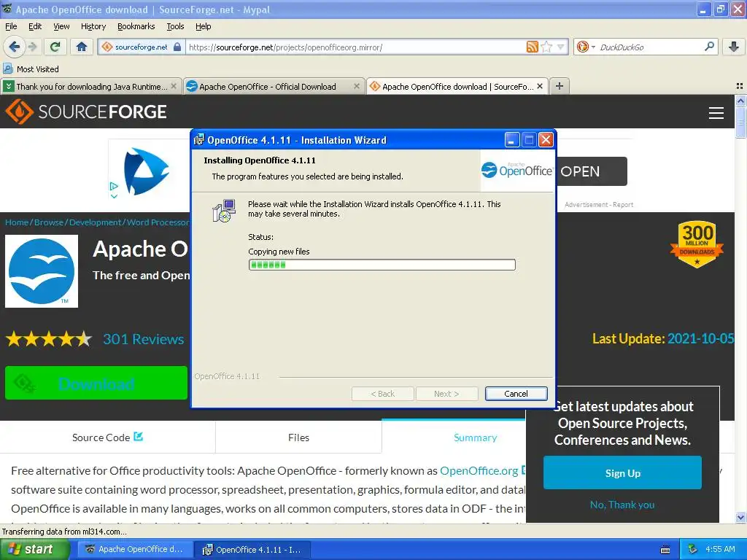Click the system tray keyboard icon
Screen dimensions: 747x560
pos(665,550)
